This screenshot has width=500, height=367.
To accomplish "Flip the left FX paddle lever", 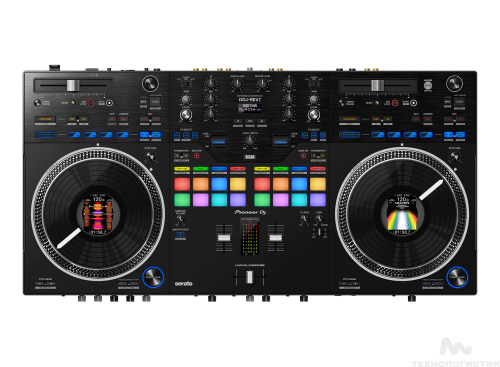I will tap(219, 141).
